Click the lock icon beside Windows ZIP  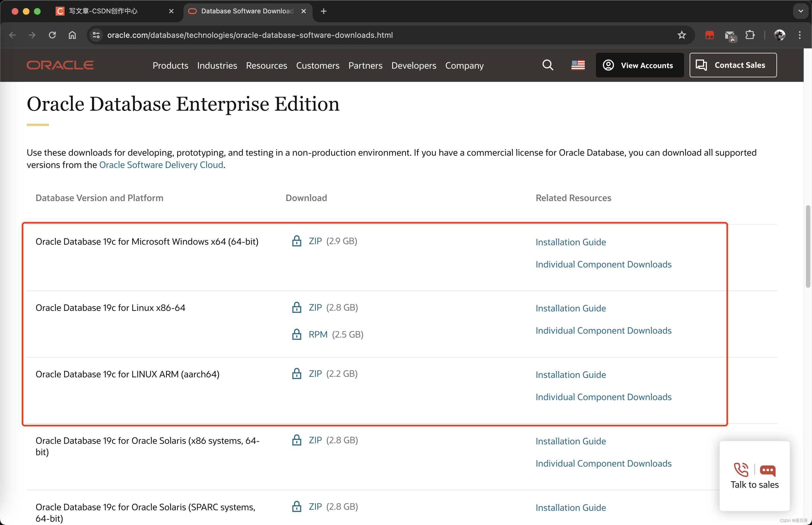point(296,241)
